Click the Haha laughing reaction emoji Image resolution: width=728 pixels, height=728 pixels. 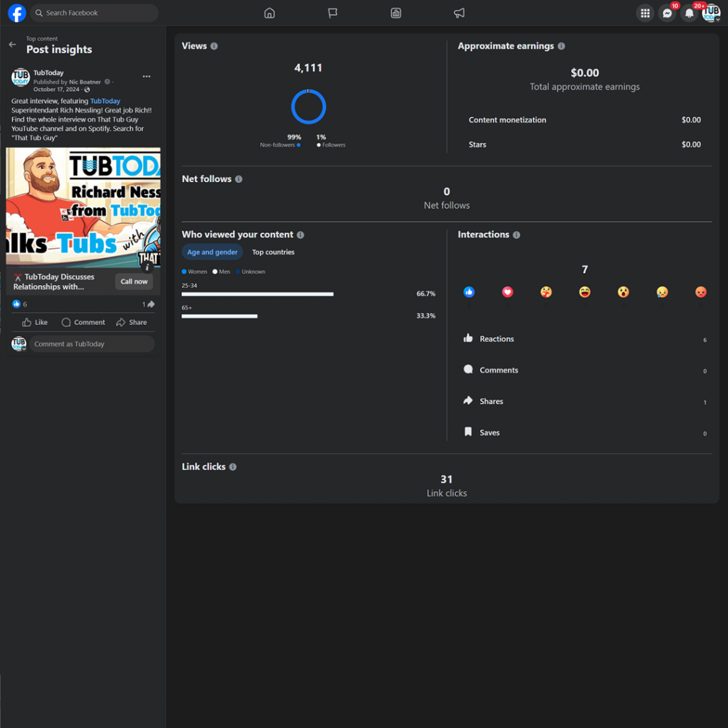tap(584, 292)
